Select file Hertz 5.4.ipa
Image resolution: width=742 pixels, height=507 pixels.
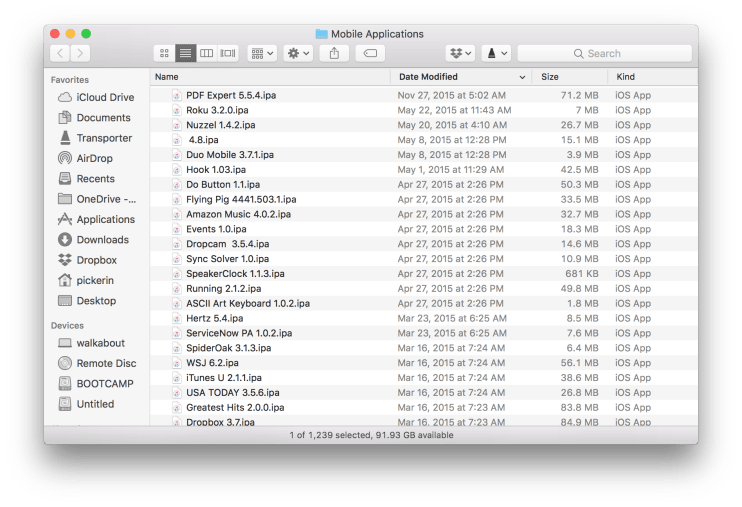point(424,318)
